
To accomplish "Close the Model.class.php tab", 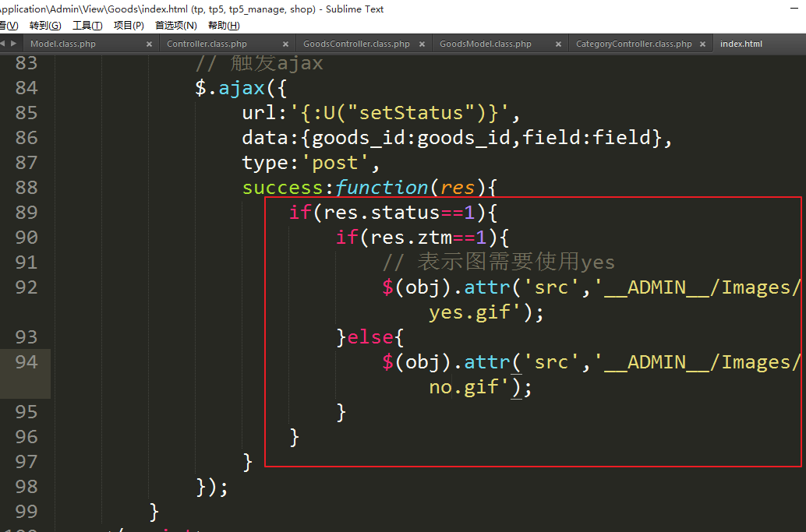I will (x=150, y=44).
